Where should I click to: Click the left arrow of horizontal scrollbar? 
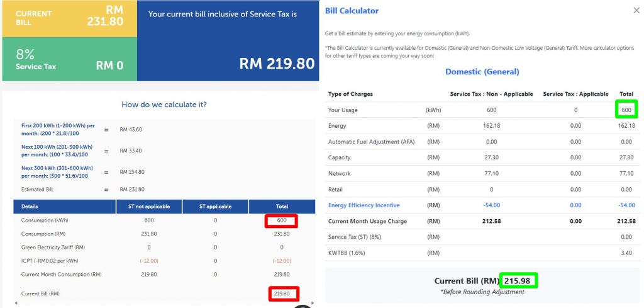click(x=16, y=304)
